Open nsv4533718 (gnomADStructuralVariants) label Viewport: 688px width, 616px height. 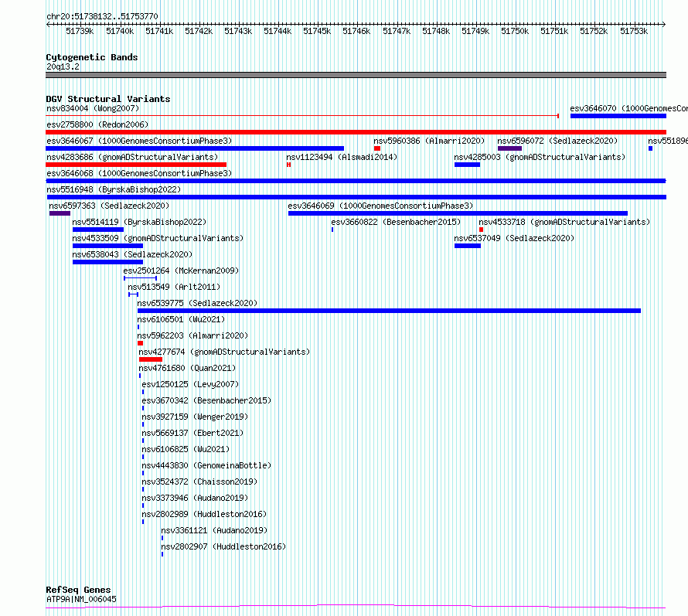pyautogui.click(x=564, y=222)
